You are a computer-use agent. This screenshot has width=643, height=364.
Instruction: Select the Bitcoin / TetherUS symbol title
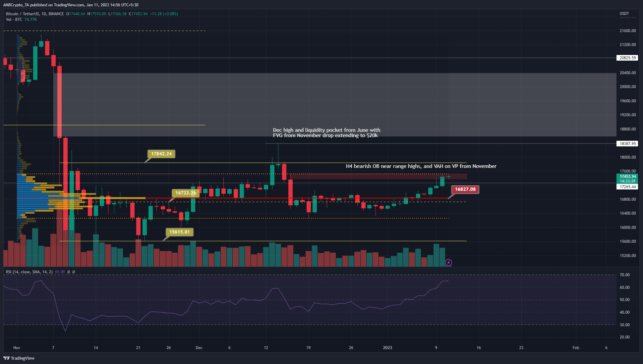point(35,14)
